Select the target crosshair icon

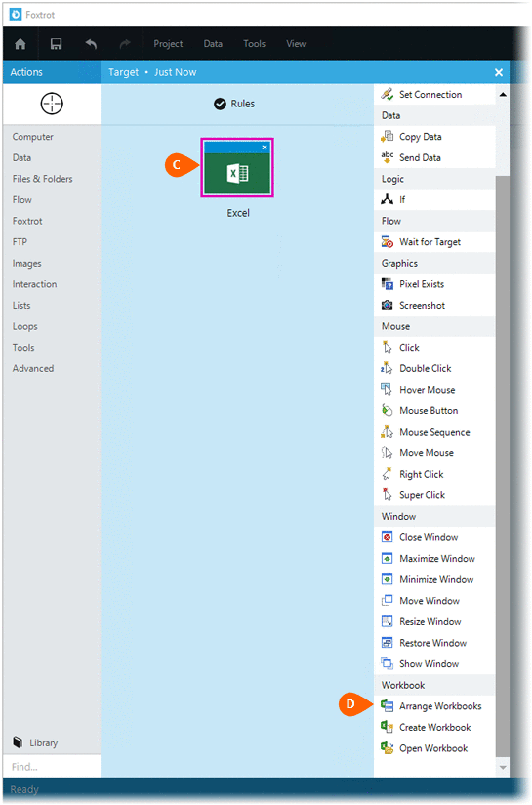pyautogui.click(x=52, y=104)
